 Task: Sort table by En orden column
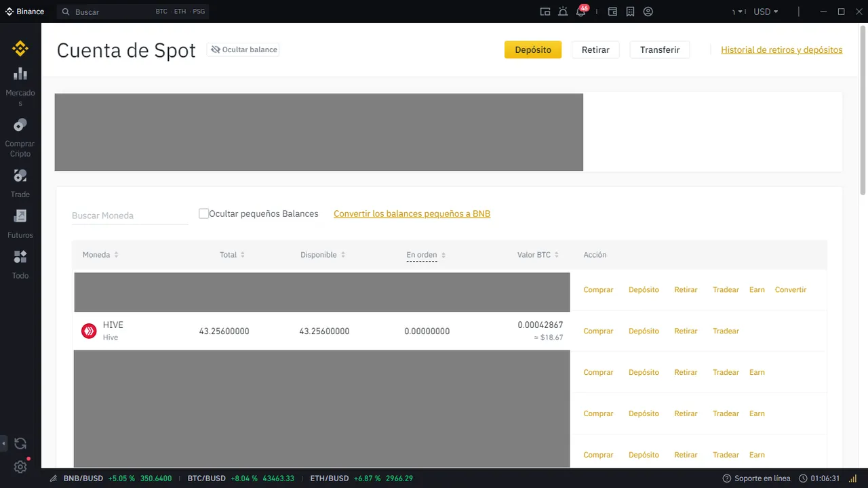tap(426, 255)
